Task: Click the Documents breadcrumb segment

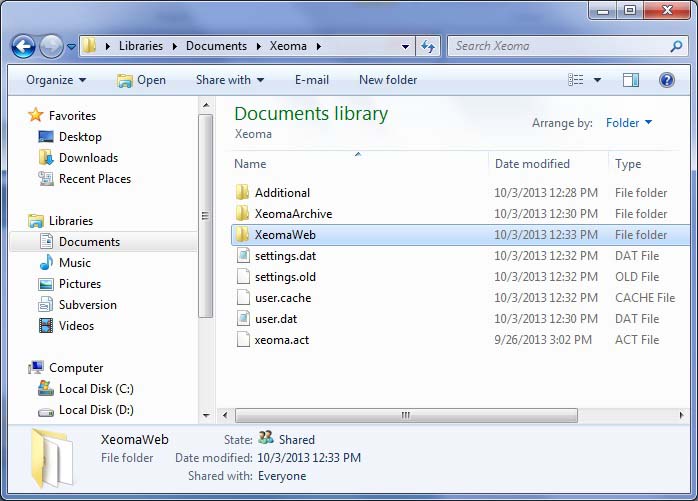Action: pos(216,46)
